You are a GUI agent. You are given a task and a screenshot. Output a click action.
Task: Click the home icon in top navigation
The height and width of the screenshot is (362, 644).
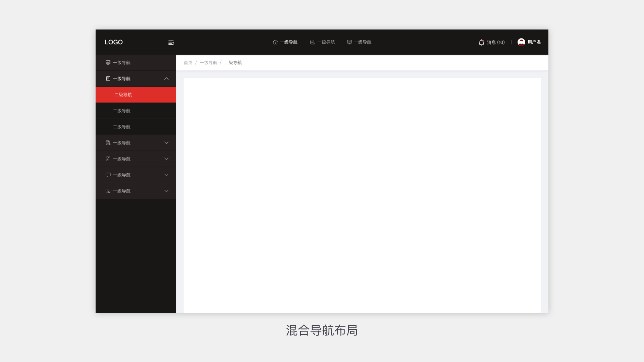point(275,42)
